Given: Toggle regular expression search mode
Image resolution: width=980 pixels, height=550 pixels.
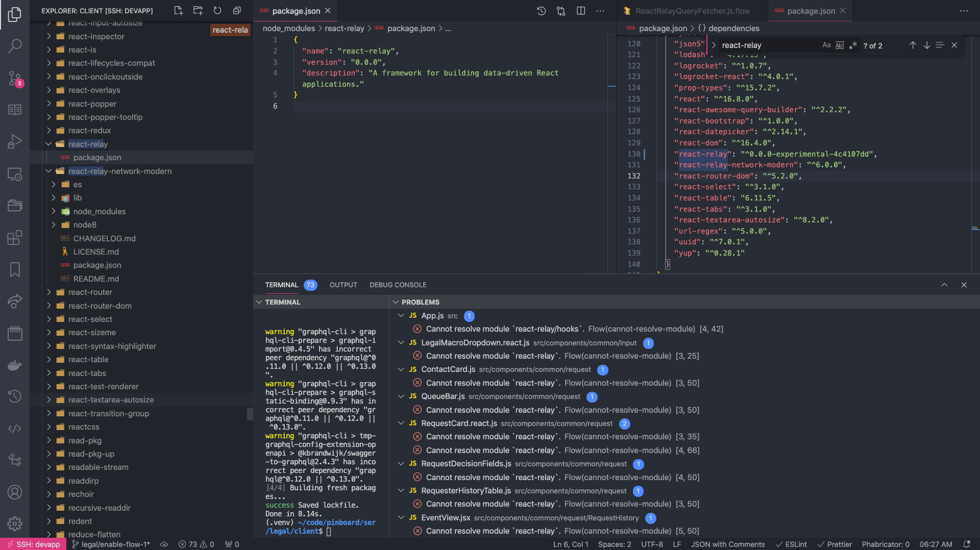Looking at the screenshot, I should (852, 45).
